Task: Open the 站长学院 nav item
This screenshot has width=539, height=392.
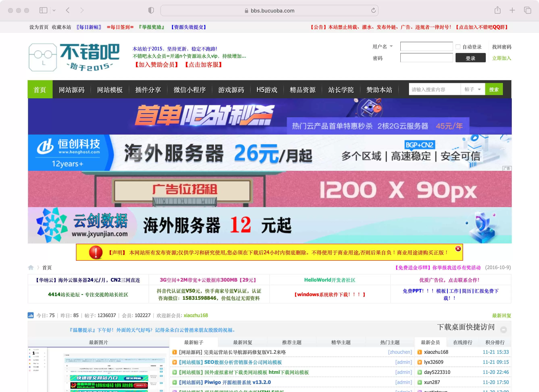Action: (x=341, y=90)
